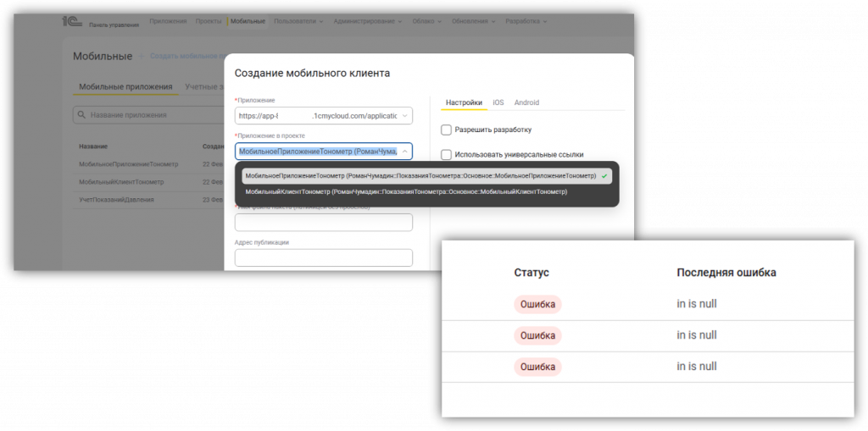Click the Последняя ошибка column header
Viewport: 868px width, 431px height.
[x=726, y=272]
